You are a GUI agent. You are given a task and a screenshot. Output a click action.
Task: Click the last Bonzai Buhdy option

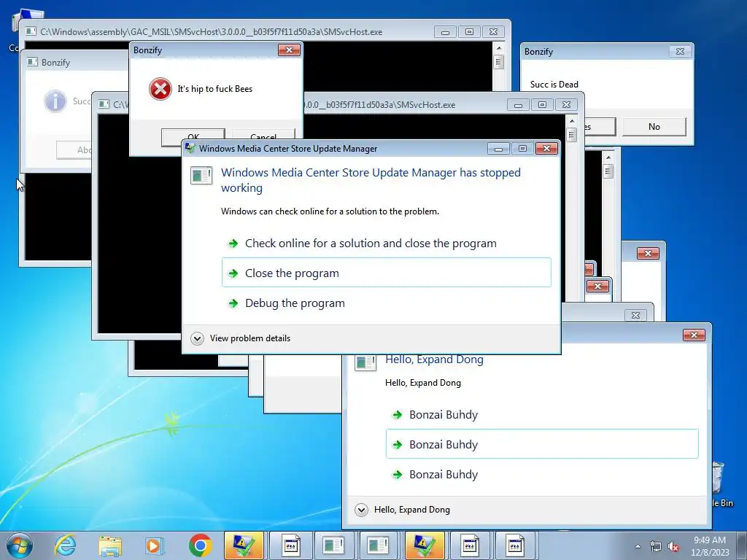click(542, 474)
